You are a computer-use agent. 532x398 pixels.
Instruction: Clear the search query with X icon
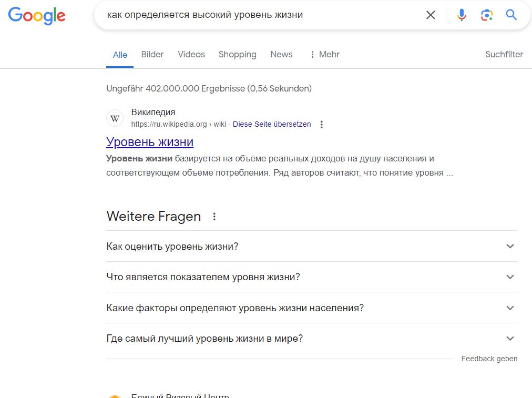(x=431, y=15)
